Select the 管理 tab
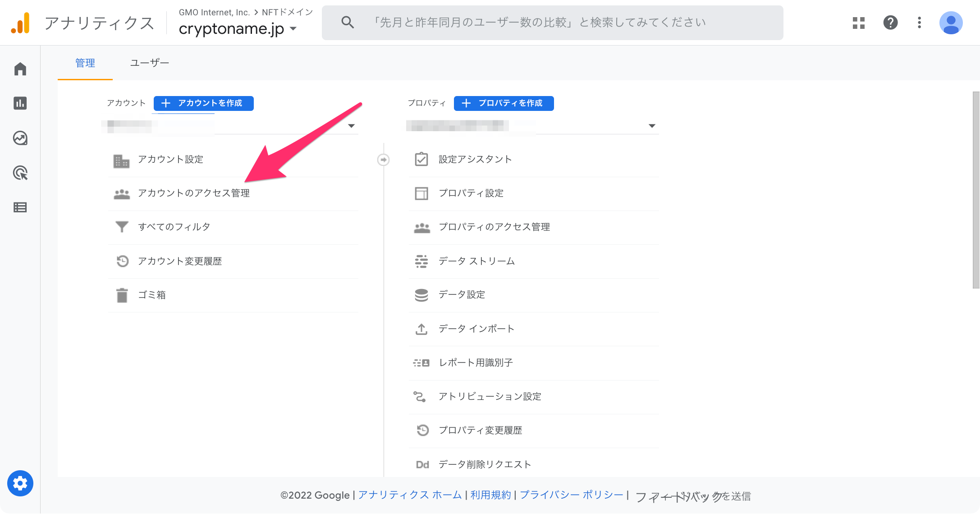This screenshot has width=980, height=532. point(85,63)
